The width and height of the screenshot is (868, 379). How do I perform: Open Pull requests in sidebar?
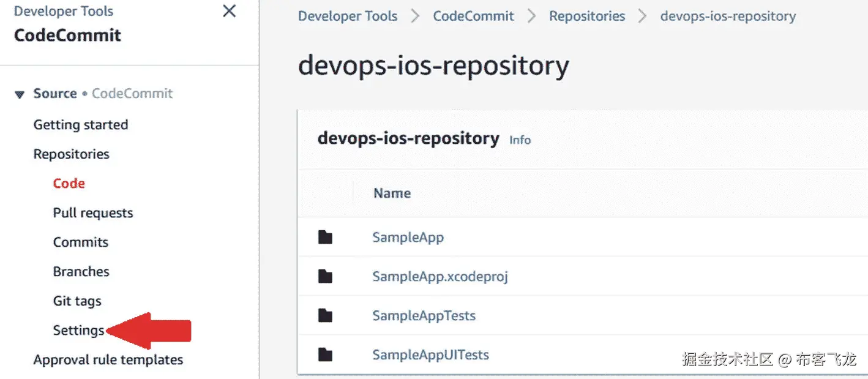(x=93, y=213)
